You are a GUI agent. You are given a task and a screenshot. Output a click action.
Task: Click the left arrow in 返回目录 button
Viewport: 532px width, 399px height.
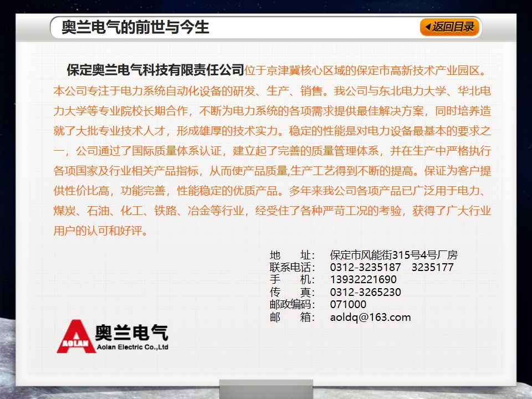coord(427,27)
